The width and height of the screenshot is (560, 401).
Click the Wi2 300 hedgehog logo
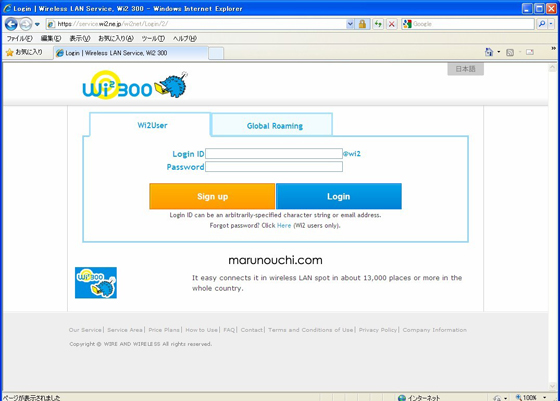coord(135,85)
